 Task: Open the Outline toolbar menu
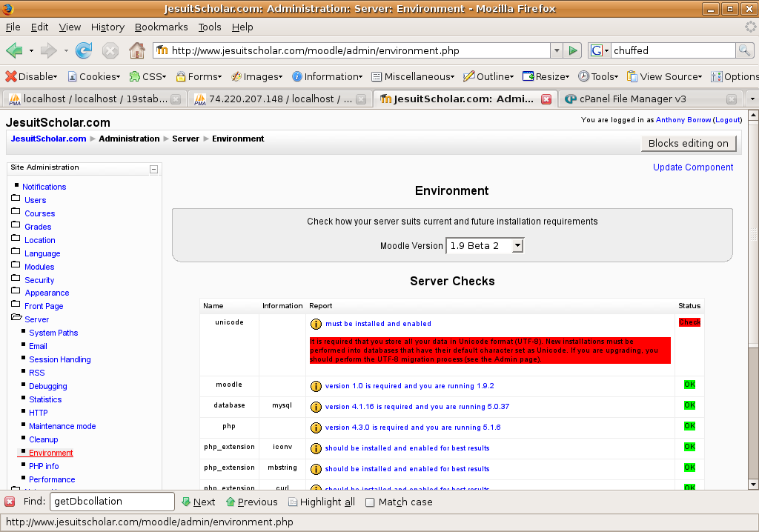(488, 76)
